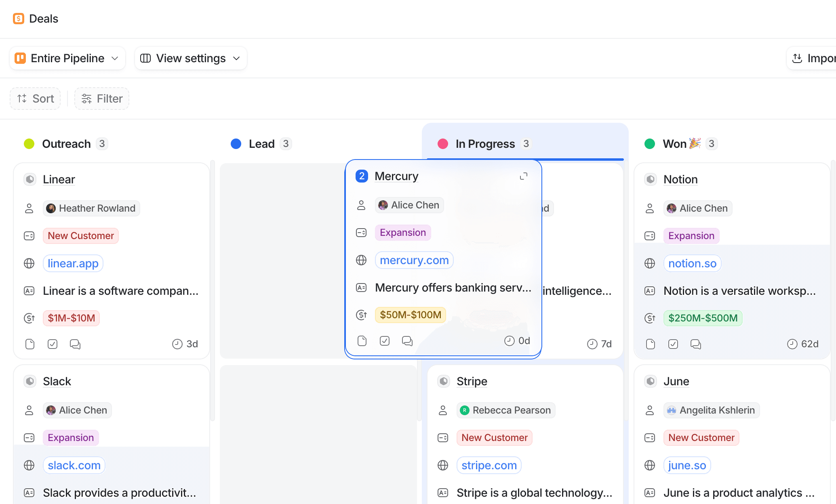The height and width of the screenshot is (504, 836).
Task: Click the 62d clock indicator on Notion
Action: pos(803,344)
